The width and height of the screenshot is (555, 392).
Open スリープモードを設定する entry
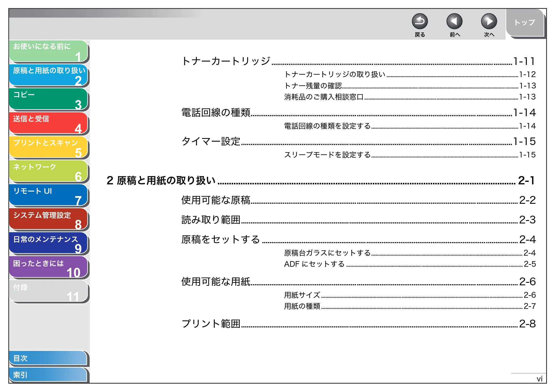point(410,155)
